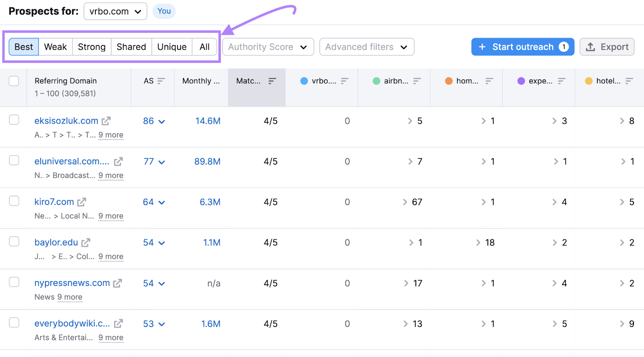Expand Authority Score 54 details for baylor.edu
644x357 pixels.
coord(162,243)
